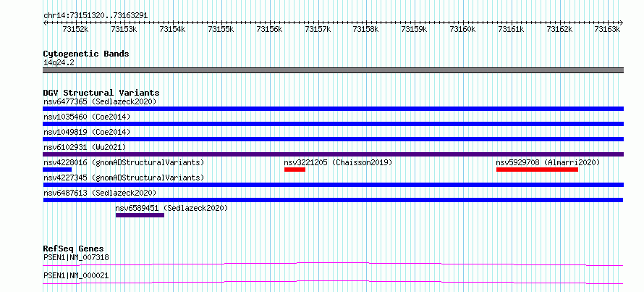Click the short nsv4228016 blue bar

[x=57, y=170]
